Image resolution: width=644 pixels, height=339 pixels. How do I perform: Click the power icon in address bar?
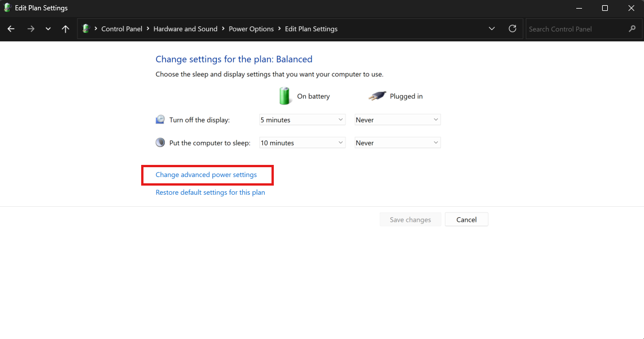click(86, 29)
